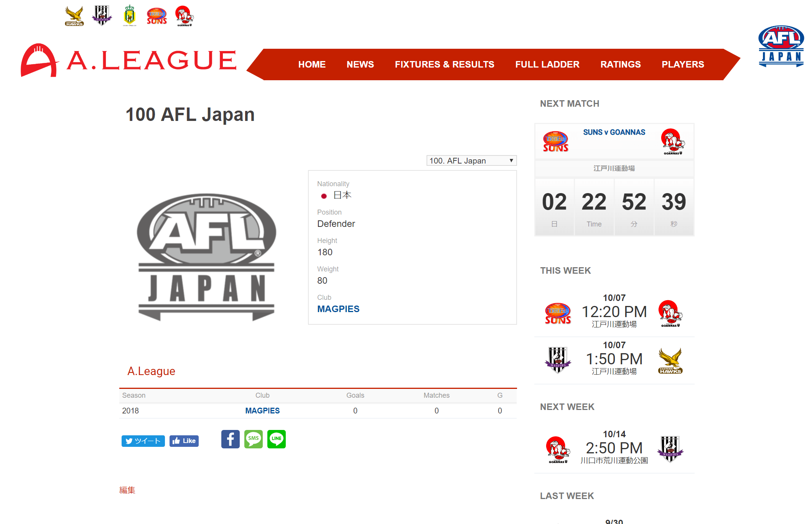Click the green and yellow club crest
Image resolution: width=812 pixels, height=524 pixels.
[130, 16]
